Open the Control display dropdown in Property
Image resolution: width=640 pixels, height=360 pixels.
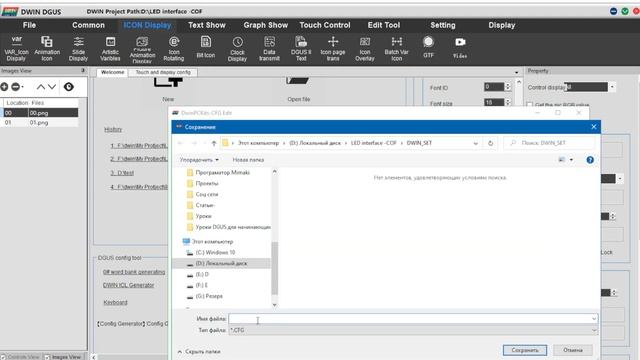click(612, 87)
